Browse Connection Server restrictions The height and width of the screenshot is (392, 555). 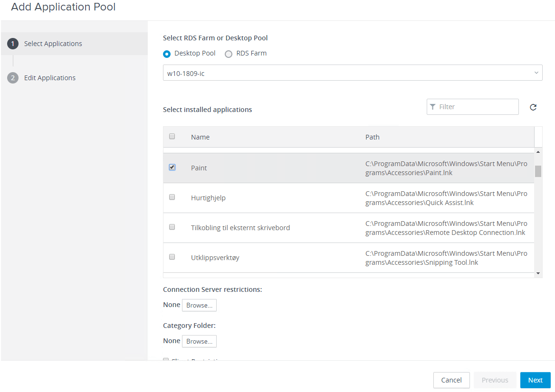click(199, 305)
